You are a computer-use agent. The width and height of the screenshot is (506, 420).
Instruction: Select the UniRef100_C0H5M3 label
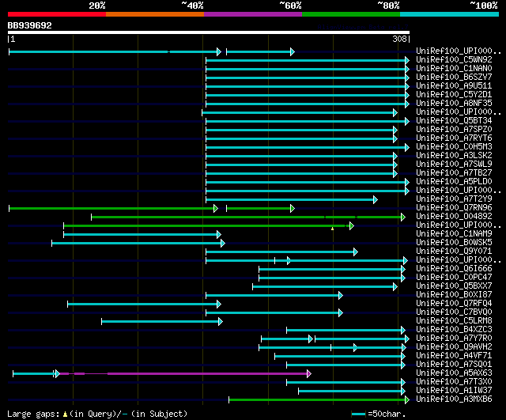[454, 147]
